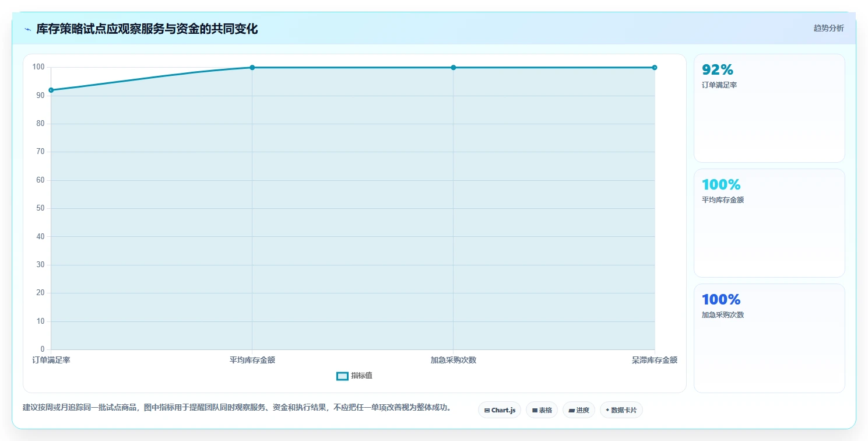The image size is (868, 441).
Task: Click the y-axis value 50
Action: (41, 208)
